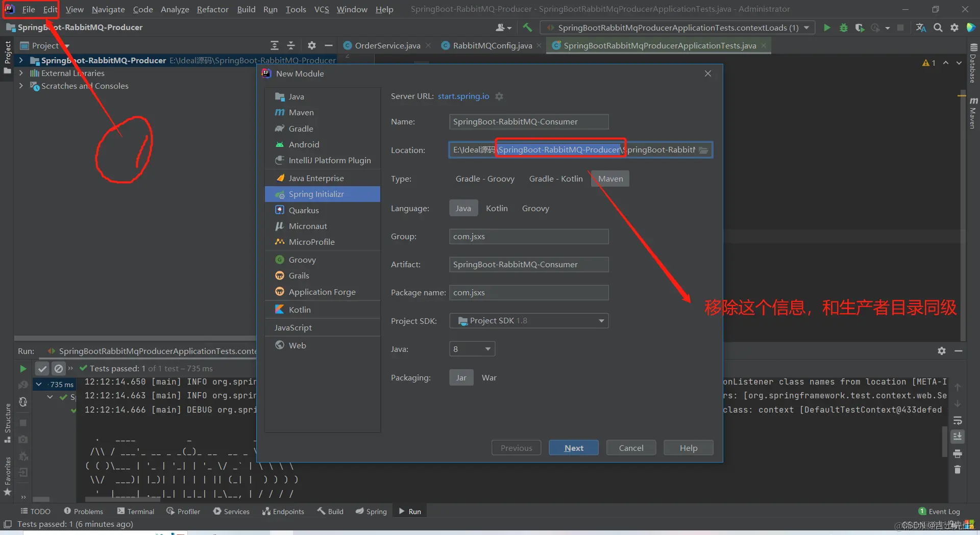Select Maven project type
The width and height of the screenshot is (980, 535).
click(610, 179)
